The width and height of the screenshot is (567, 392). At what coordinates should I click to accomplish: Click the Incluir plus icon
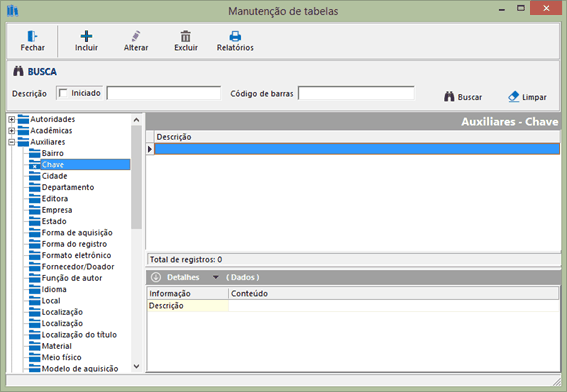tap(86, 36)
